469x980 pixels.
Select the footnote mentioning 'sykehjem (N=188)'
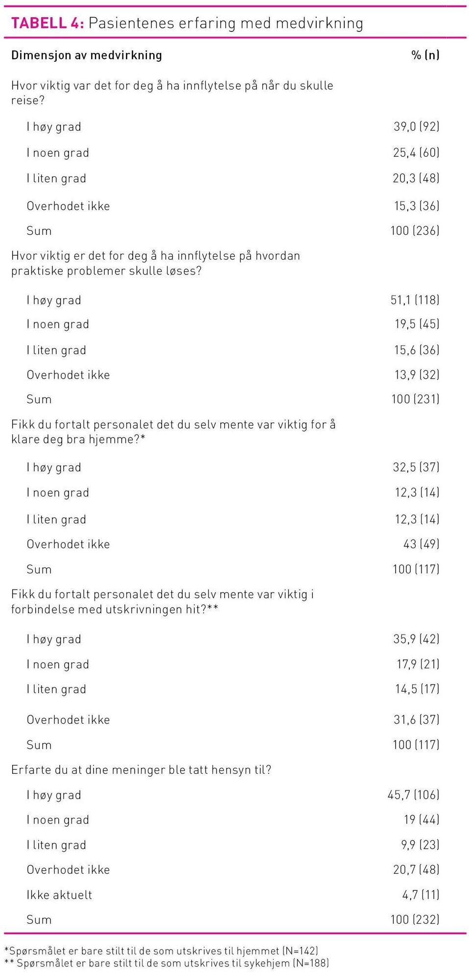click(166, 963)
